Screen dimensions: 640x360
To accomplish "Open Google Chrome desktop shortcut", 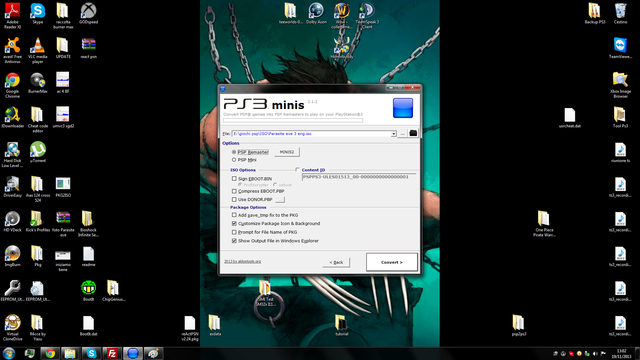I will point(12,85).
